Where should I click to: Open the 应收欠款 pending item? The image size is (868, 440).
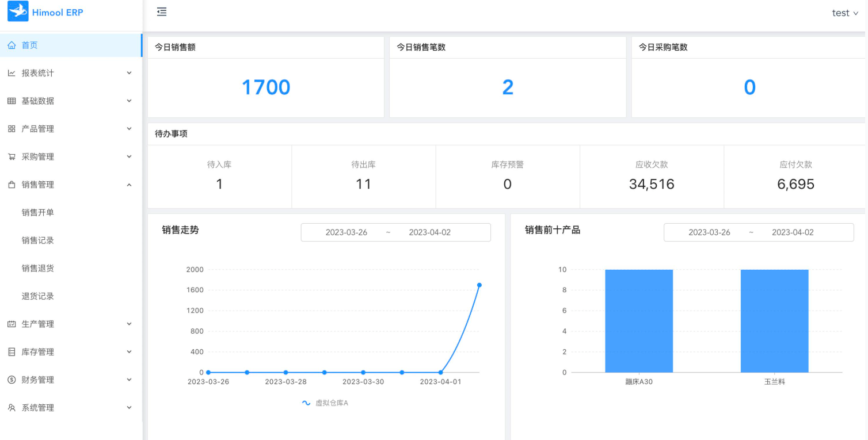652,177
